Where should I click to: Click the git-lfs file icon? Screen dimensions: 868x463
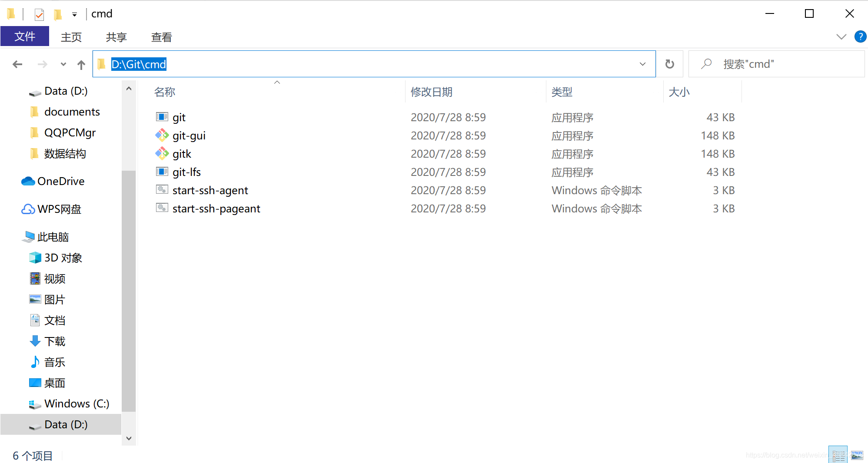coord(162,172)
